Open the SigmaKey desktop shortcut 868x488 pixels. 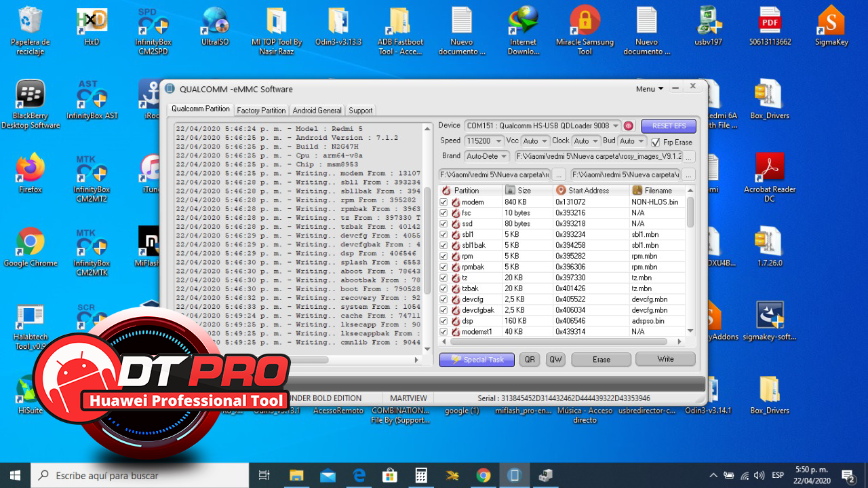pos(831,26)
